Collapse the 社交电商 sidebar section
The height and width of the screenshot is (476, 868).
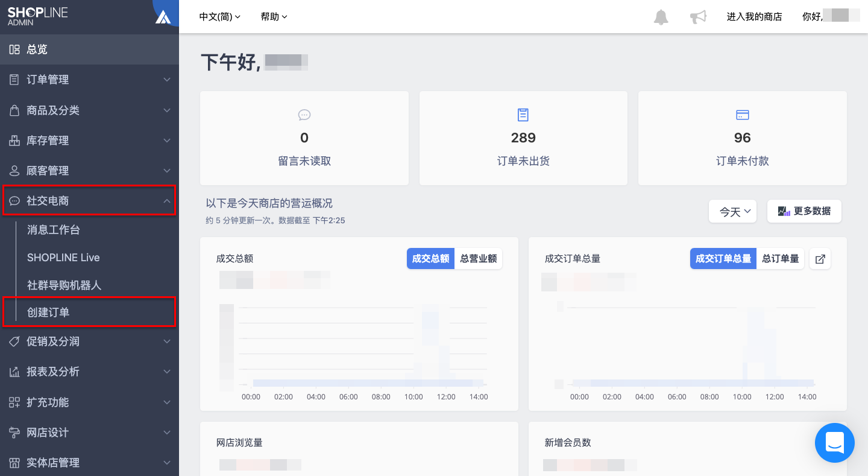tap(89, 200)
